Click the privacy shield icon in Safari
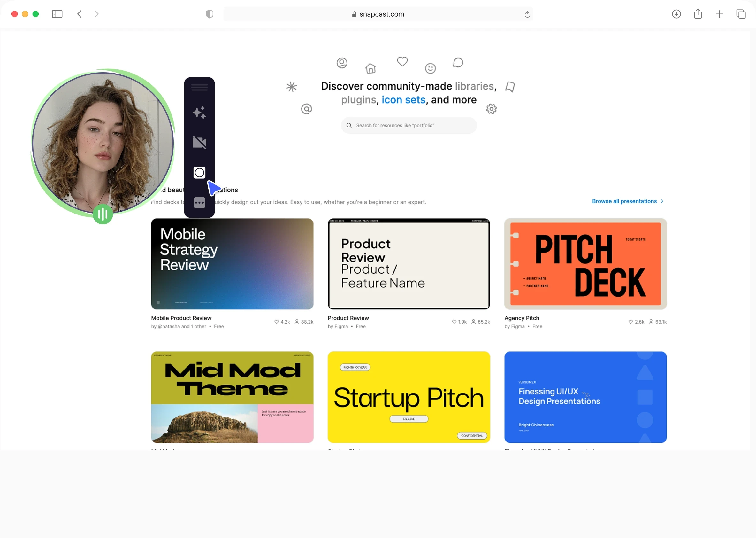Viewport: 756px width, 538px height. coord(210,14)
